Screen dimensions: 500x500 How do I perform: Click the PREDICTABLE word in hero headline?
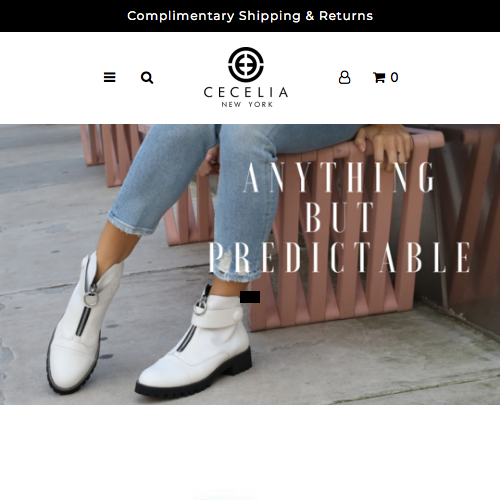point(340,257)
